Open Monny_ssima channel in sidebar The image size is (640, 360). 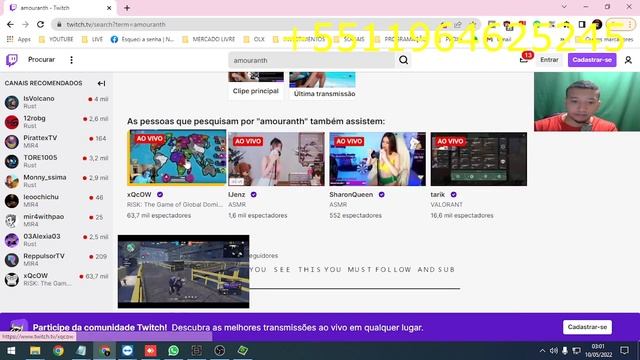click(x=56, y=181)
